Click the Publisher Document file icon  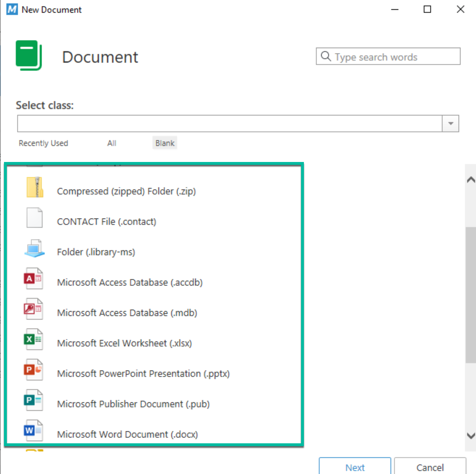click(x=34, y=400)
